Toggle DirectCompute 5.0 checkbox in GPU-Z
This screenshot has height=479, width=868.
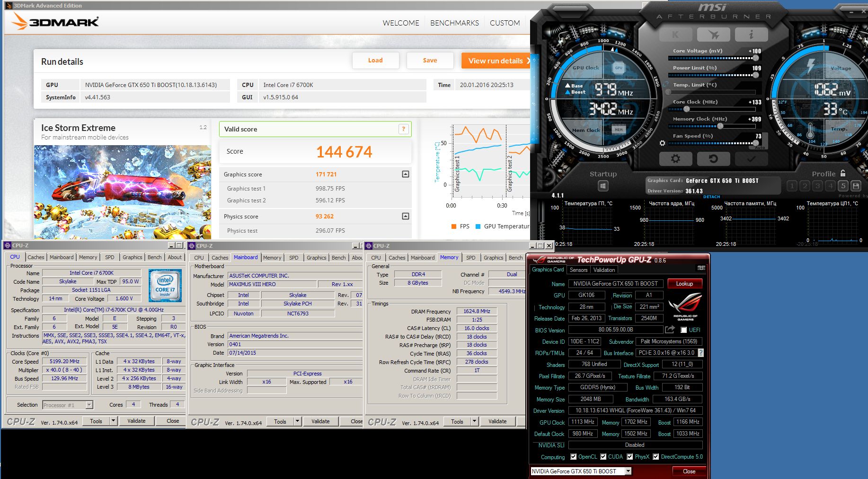[656, 457]
